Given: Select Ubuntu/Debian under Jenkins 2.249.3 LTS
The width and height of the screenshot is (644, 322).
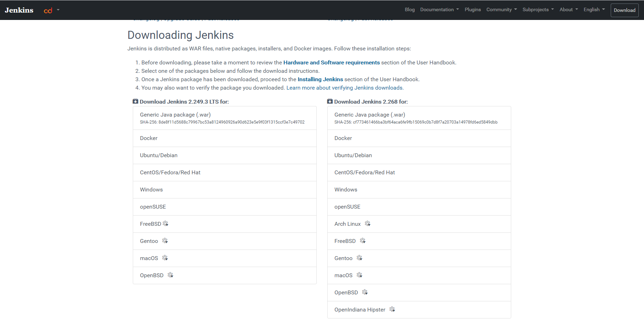Looking at the screenshot, I should [225, 155].
